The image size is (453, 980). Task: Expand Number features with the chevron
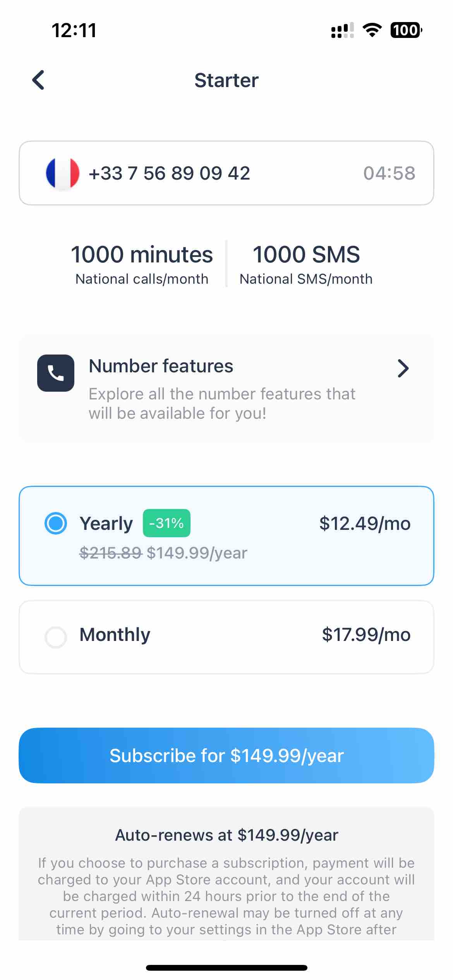click(x=403, y=368)
